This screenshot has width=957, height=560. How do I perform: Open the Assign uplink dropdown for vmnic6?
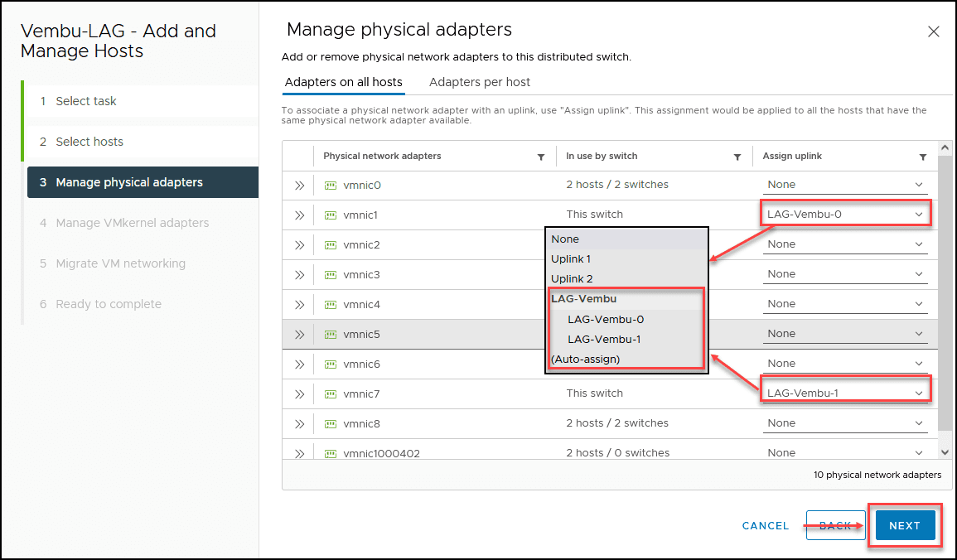tap(845, 364)
